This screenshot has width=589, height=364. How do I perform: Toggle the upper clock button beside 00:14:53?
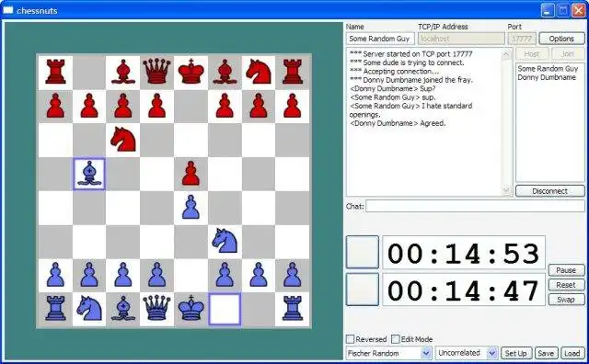pyautogui.click(x=362, y=252)
